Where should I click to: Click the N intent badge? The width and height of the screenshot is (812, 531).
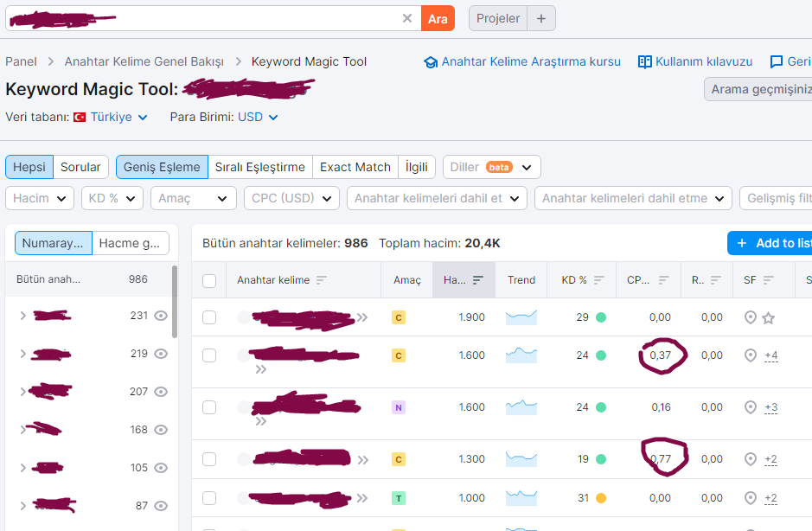[x=399, y=407]
